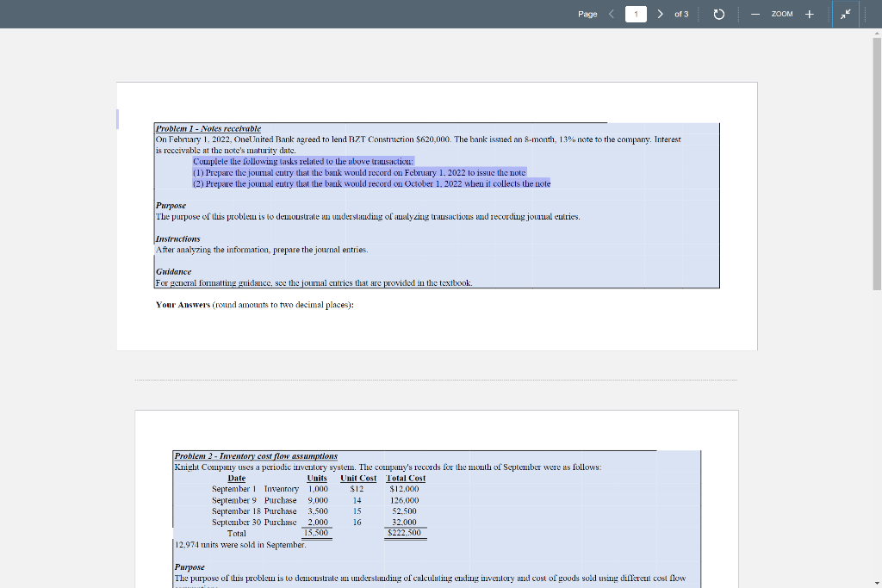Click the 'Units' column header

point(317,478)
